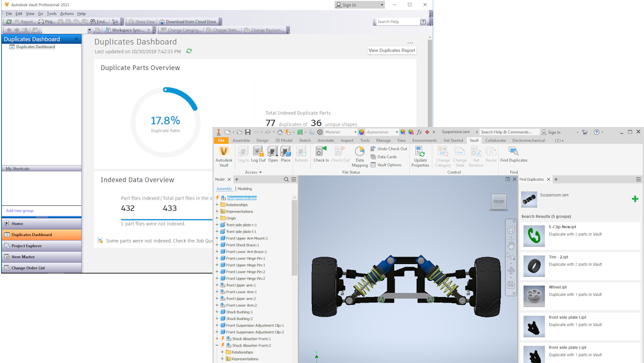Viewport: 644px width, 363px height.
Task: Open Data Mapping tool
Action: pos(359,156)
